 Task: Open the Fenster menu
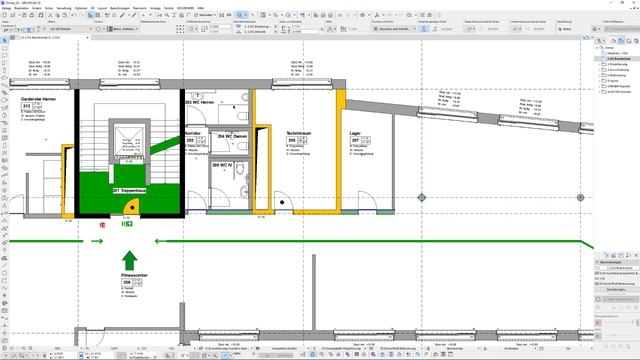pos(169,8)
